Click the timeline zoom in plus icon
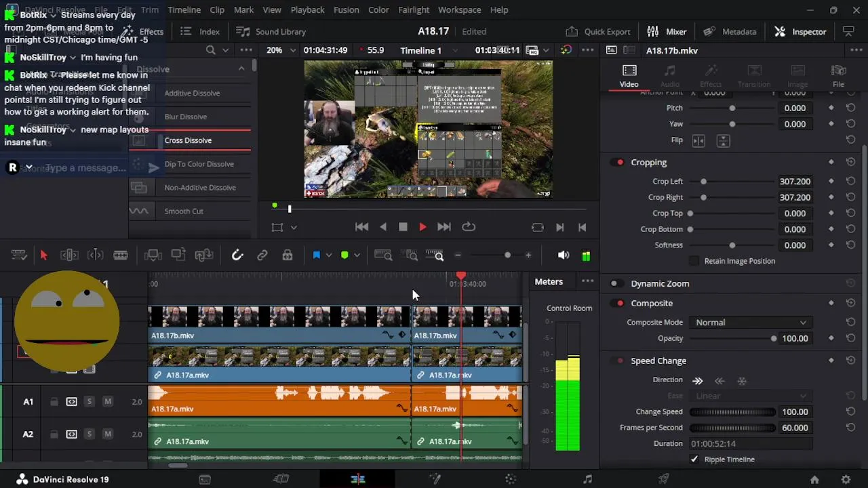Viewport: 868px width, 488px height. pyautogui.click(x=528, y=255)
